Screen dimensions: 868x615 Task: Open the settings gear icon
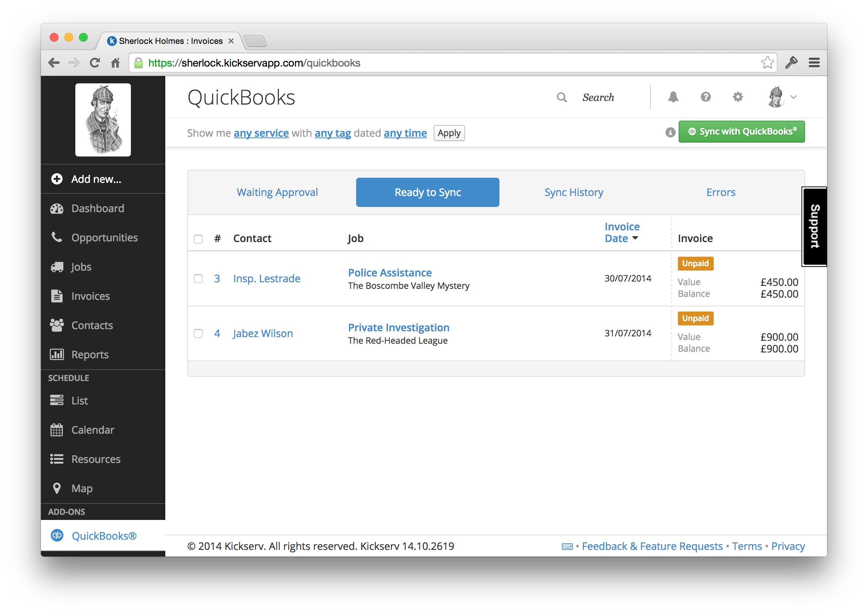click(738, 97)
